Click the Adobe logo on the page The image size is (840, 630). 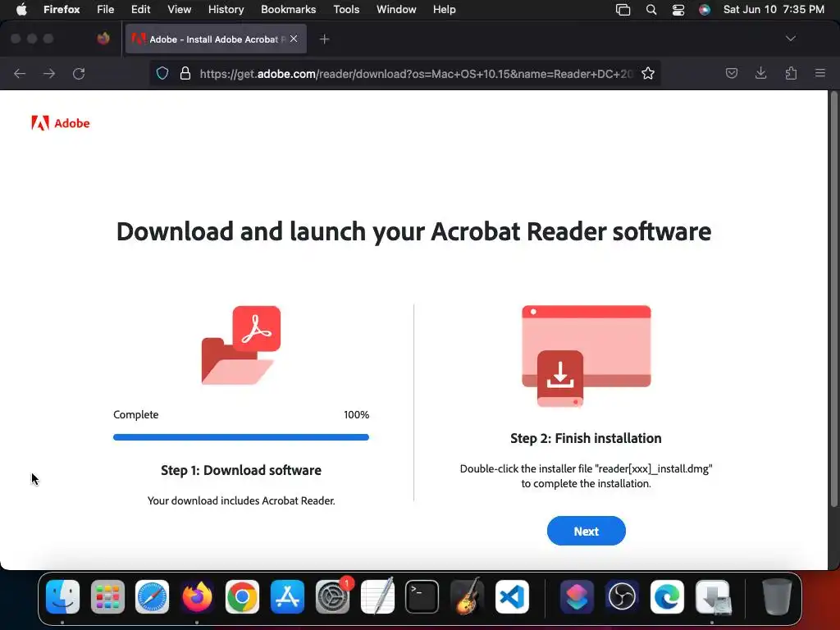click(61, 123)
